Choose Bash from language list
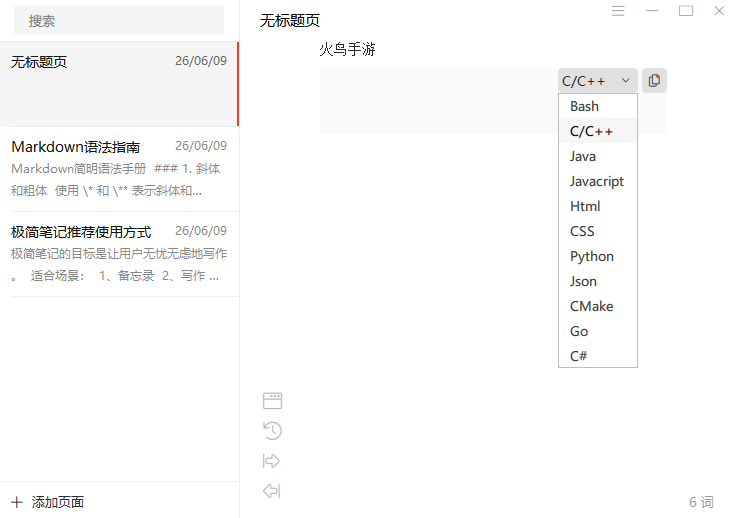Screen dimensions: 736x518 598,107
